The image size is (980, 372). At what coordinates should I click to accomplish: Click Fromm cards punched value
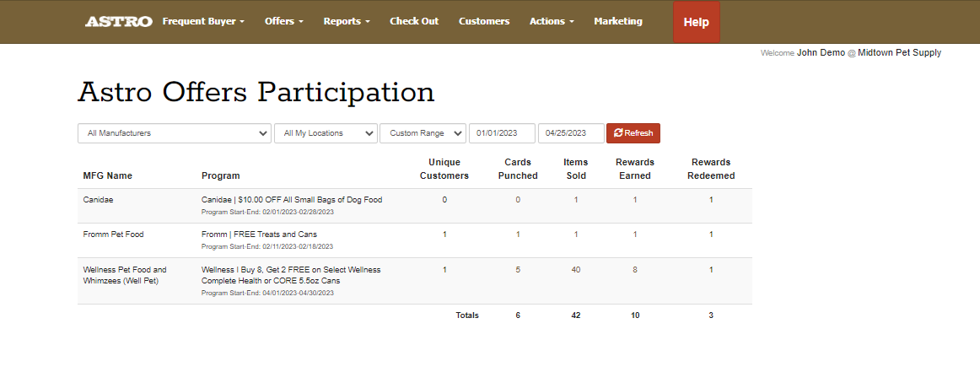pyautogui.click(x=518, y=235)
